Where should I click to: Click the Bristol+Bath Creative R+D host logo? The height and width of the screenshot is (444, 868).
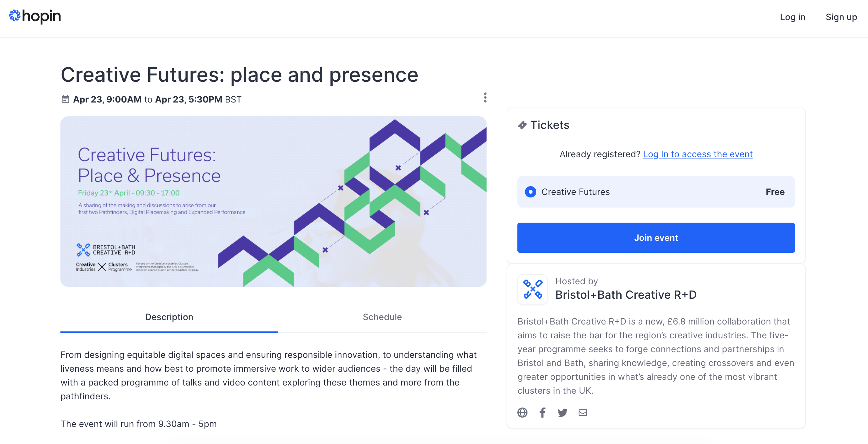(533, 290)
